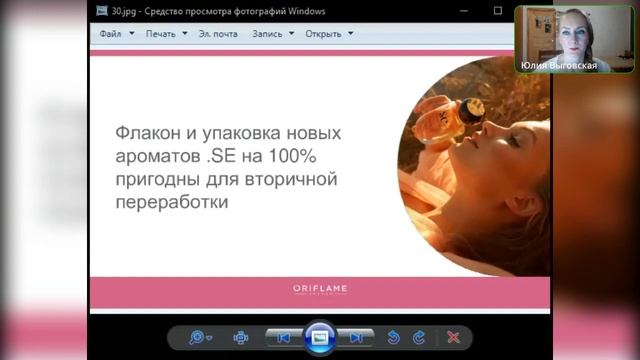Viewport: 640px width, 360px height.
Task: Start the slideshow with center button
Action: (320, 338)
